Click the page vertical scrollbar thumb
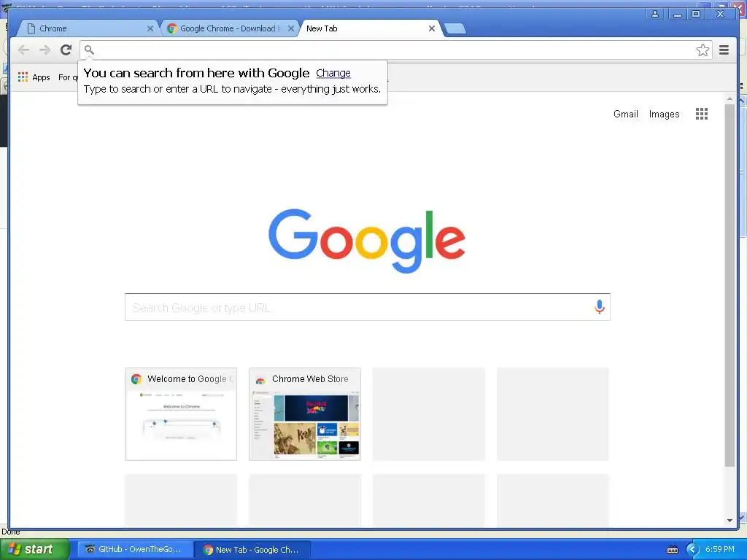The image size is (747, 560). (x=729, y=286)
